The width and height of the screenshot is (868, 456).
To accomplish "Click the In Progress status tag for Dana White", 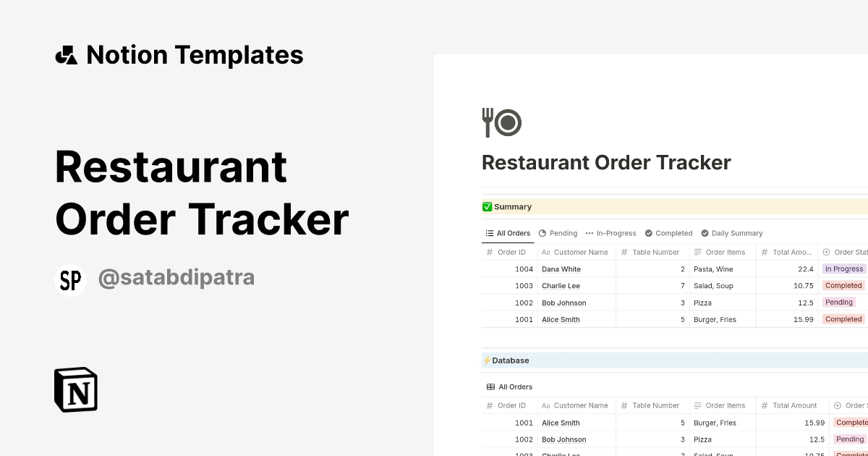I will coord(843,269).
